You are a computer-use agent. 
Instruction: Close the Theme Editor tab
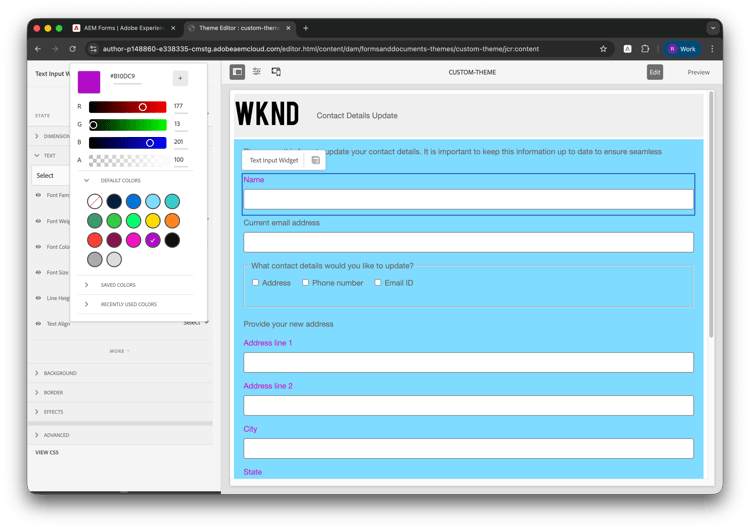pyautogui.click(x=288, y=28)
